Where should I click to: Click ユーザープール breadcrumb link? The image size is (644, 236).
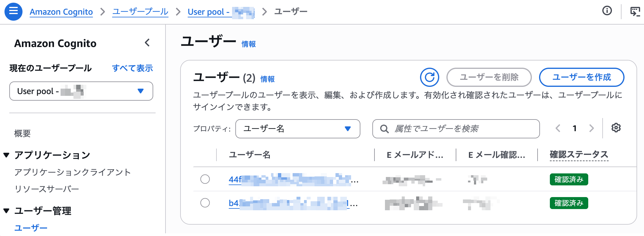point(140,12)
